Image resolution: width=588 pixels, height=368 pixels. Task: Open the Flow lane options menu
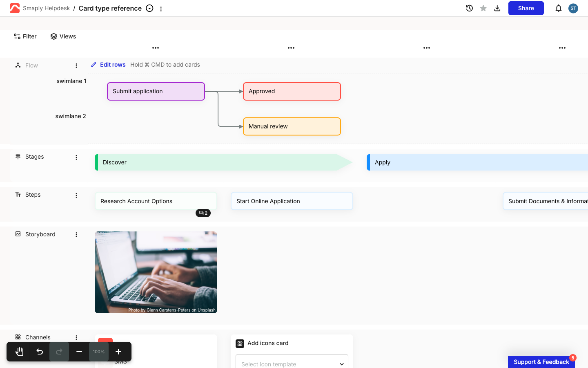[76, 66]
